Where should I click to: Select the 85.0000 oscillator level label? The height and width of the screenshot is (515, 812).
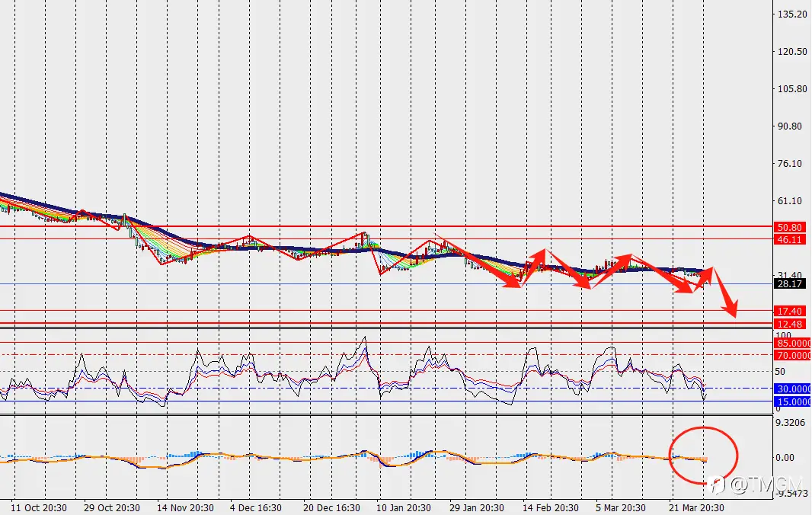click(793, 343)
